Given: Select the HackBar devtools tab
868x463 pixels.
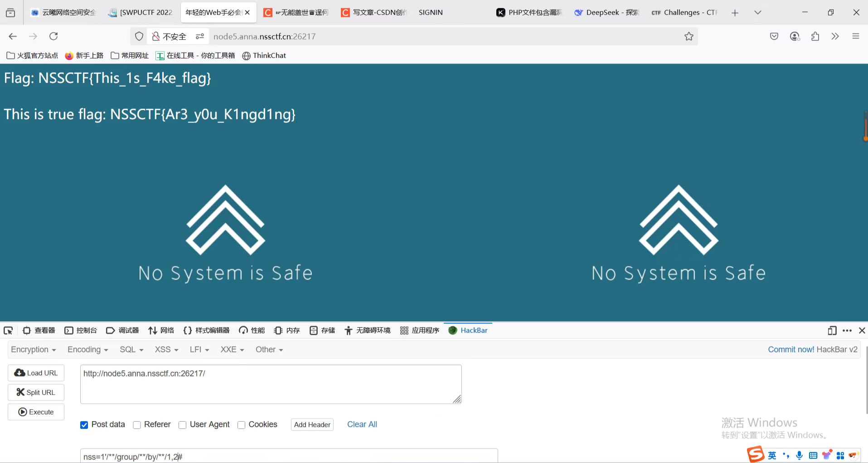Looking at the screenshot, I should click(468, 331).
